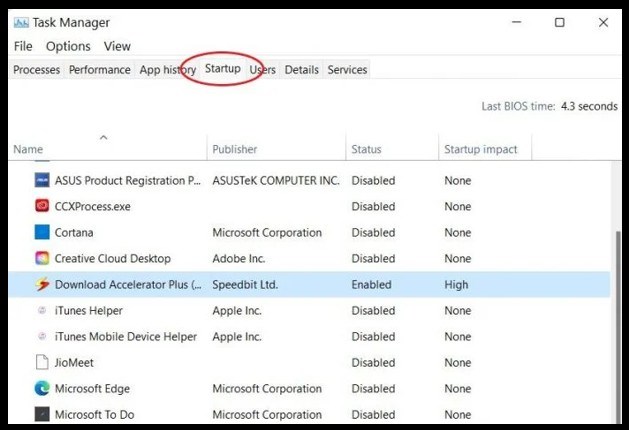Click Microsoft Corporation in the Cortana row
Screen dimensions: 629x430
click(x=267, y=232)
